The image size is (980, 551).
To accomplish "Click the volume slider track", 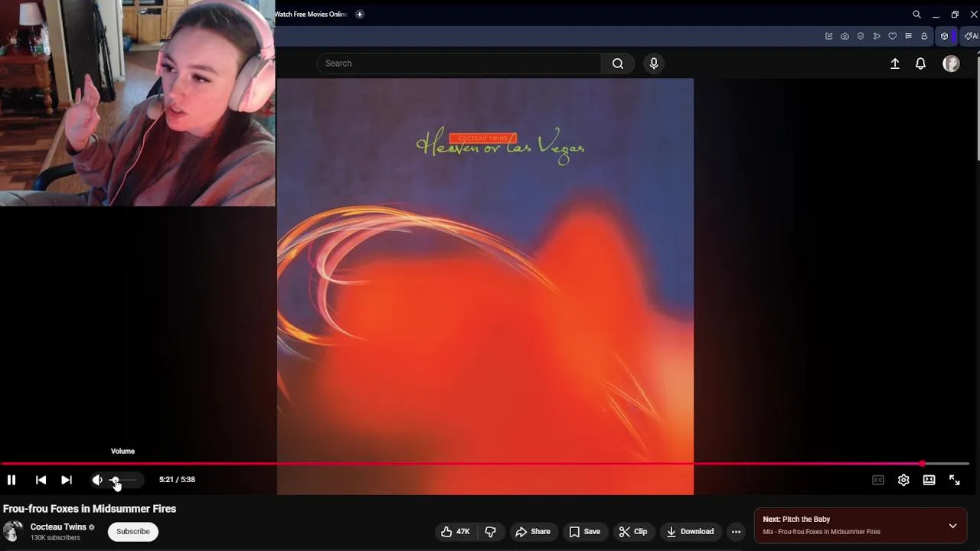I will click(124, 481).
